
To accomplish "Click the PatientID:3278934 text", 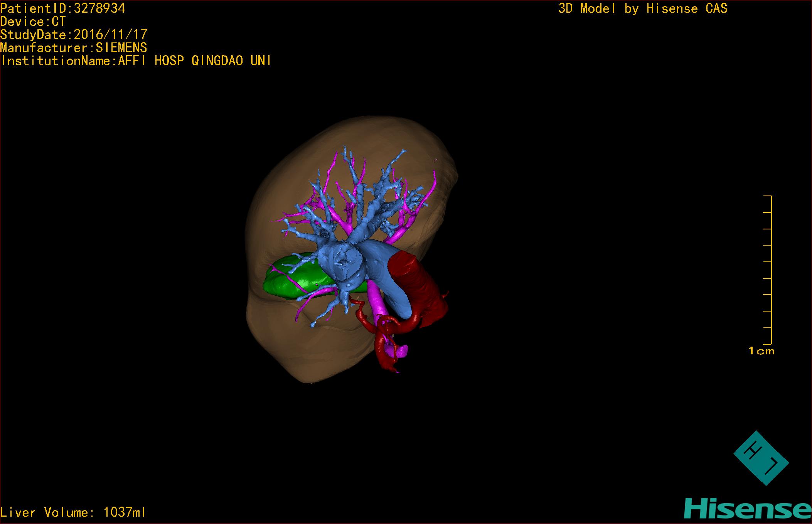I will pos(63,8).
